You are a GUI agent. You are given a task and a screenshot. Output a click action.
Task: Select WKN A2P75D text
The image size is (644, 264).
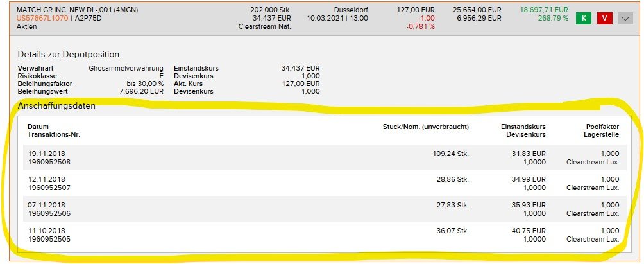point(90,18)
